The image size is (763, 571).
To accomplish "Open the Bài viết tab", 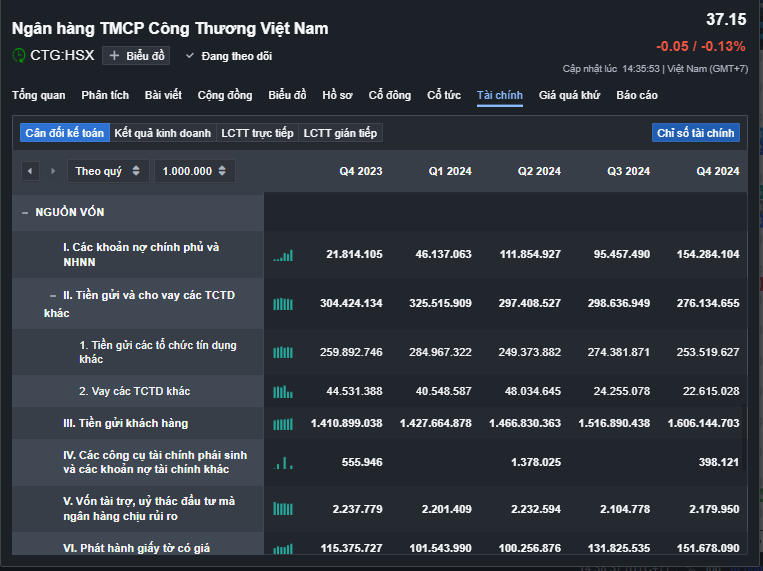I will pos(163,95).
